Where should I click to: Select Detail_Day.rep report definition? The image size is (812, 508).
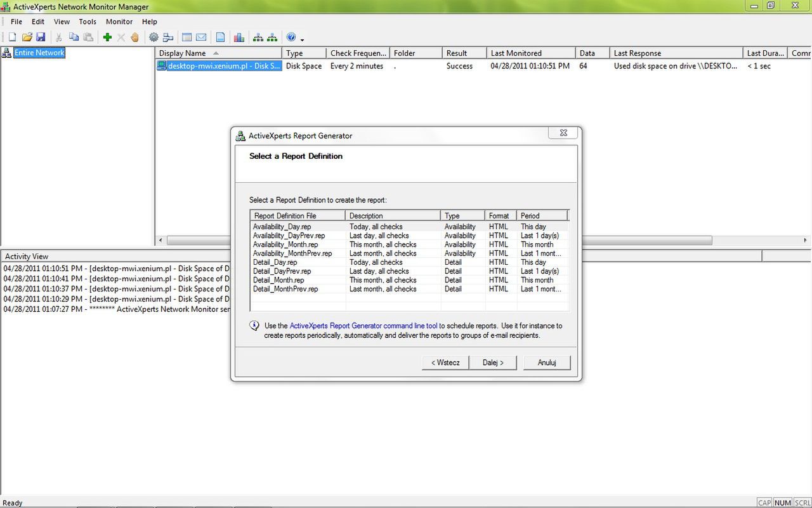click(409, 262)
